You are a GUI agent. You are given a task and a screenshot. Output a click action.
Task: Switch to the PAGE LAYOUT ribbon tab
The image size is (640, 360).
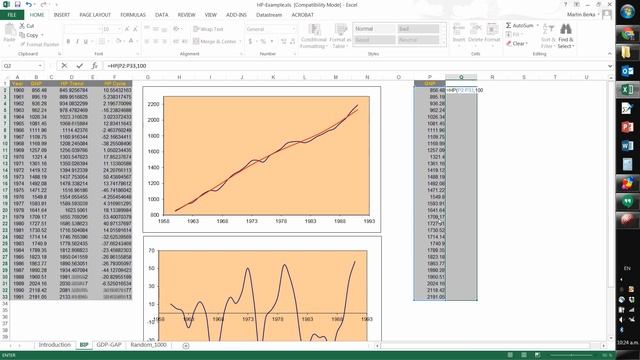pyautogui.click(x=95, y=15)
